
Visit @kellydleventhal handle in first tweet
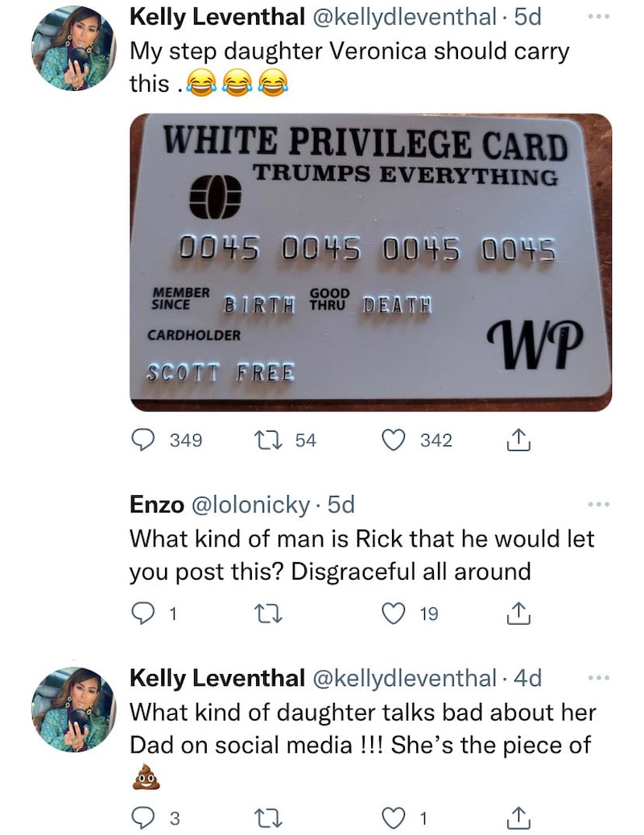tap(404, 17)
